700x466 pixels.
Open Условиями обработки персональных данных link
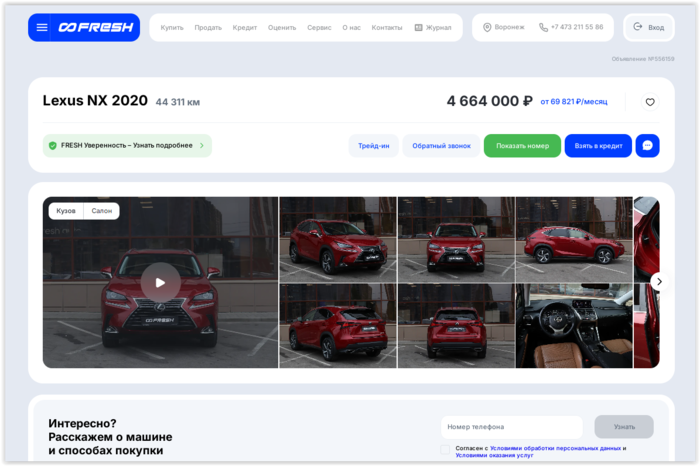pos(555,448)
